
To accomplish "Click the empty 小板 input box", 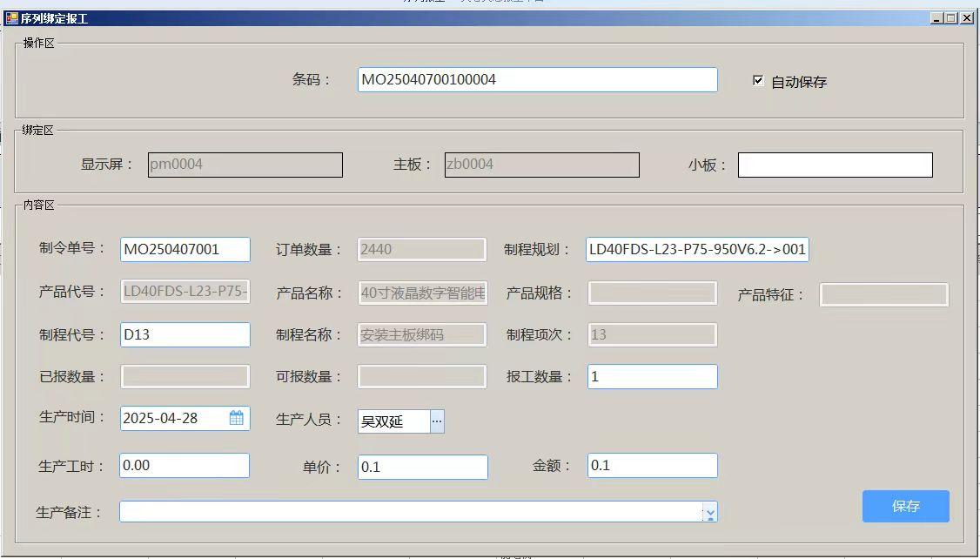I will click(x=835, y=165).
